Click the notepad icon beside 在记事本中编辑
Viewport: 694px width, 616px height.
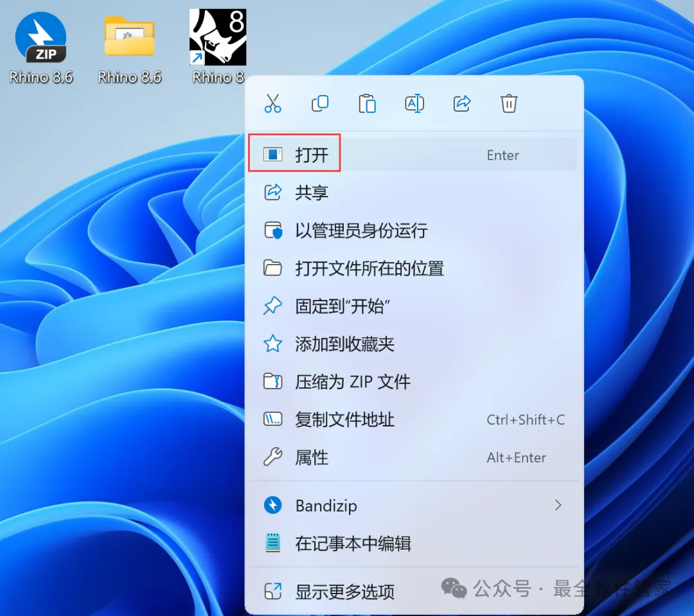(272, 543)
